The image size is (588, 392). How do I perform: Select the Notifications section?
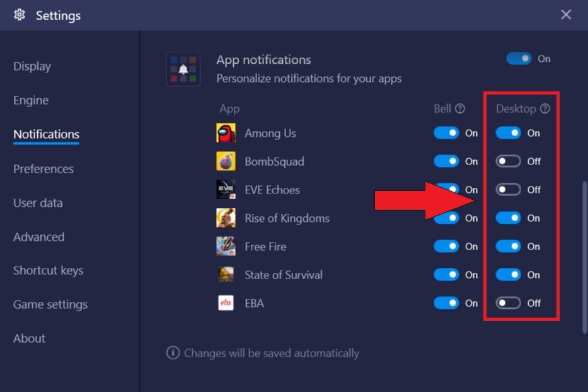(x=46, y=134)
